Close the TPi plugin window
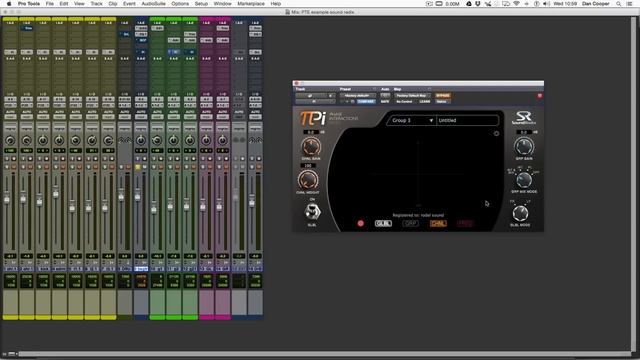This screenshot has height=360, width=640. [x=297, y=83]
